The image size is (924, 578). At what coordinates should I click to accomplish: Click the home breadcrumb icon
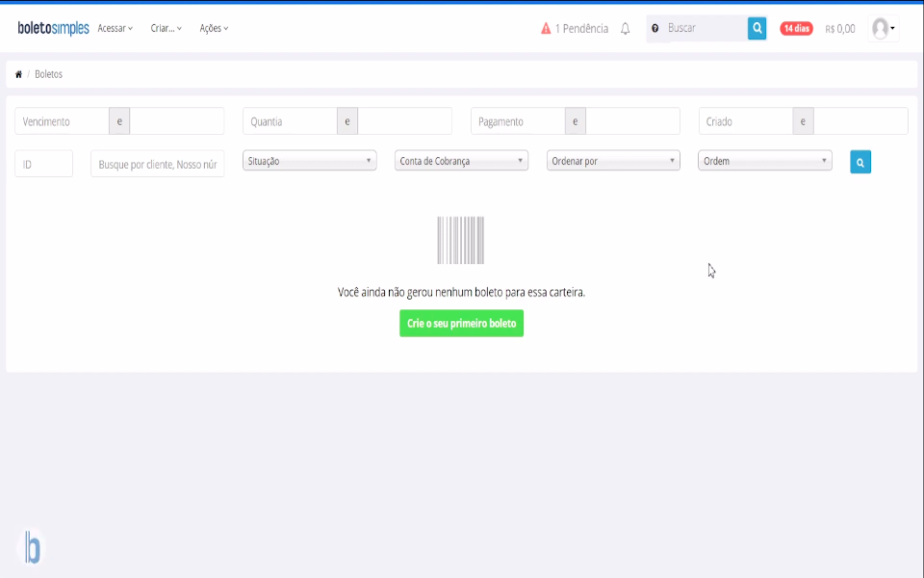coord(16,73)
